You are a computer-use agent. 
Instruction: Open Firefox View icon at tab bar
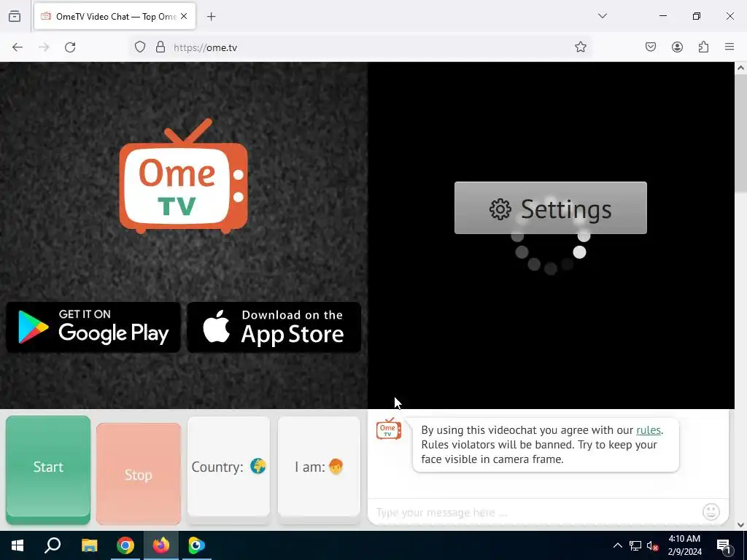pos(15,16)
